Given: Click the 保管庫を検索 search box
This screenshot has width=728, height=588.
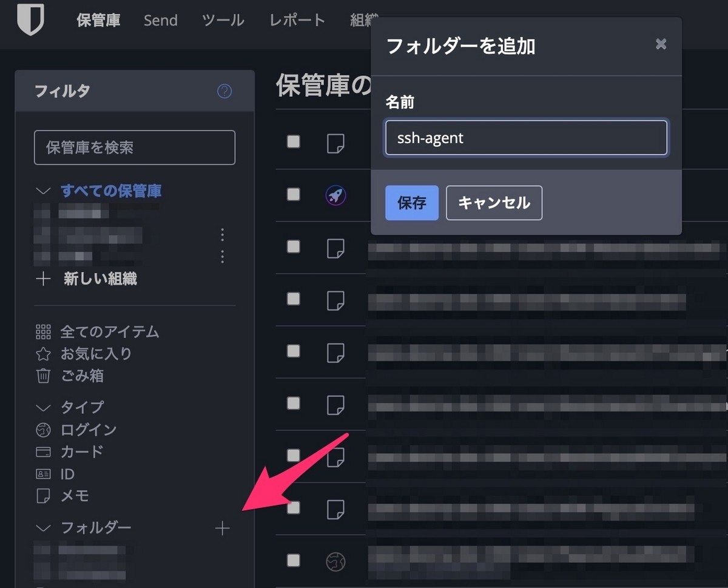Looking at the screenshot, I should pyautogui.click(x=135, y=147).
